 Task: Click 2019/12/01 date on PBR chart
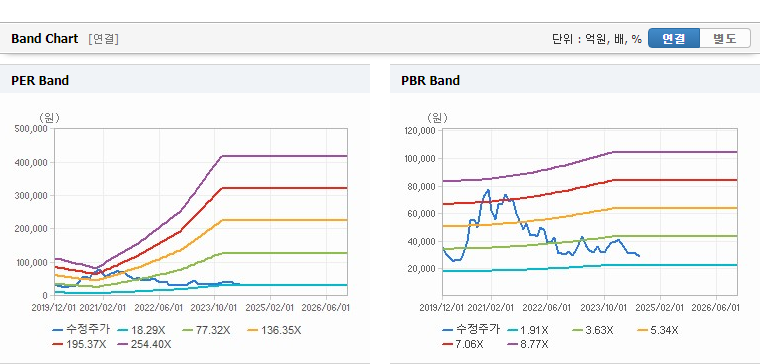click(x=443, y=308)
